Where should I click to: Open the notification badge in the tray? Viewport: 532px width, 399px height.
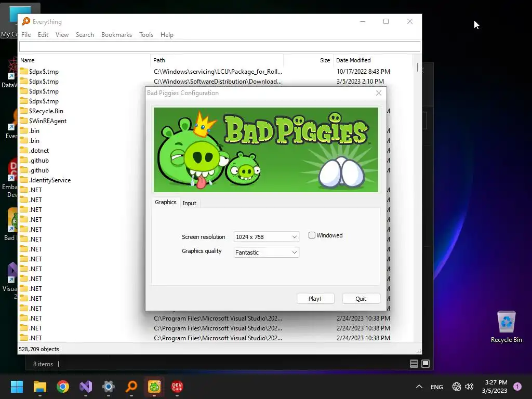[517, 387]
